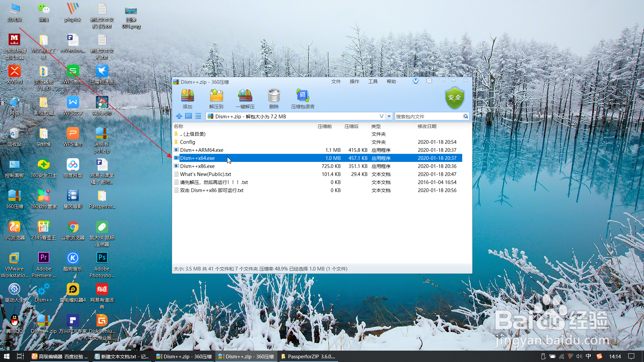Click the skin/theme shirt icon in title bar
This screenshot has height=362, width=644.
pyautogui.click(x=416, y=81)
